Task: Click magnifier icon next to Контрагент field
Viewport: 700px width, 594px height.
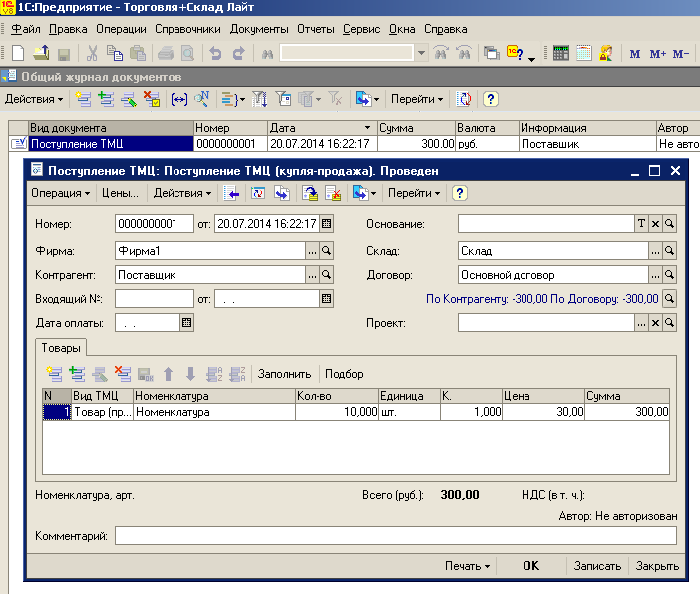Action: click(x=326, y=275)
